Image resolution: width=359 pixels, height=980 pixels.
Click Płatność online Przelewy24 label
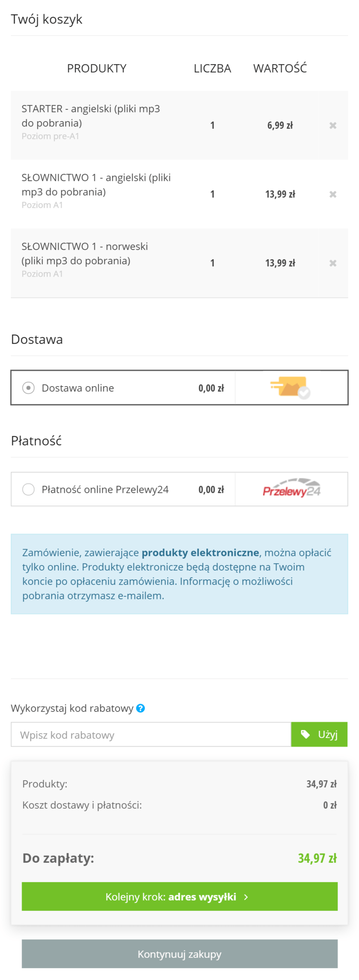click(x=105, y=490)
